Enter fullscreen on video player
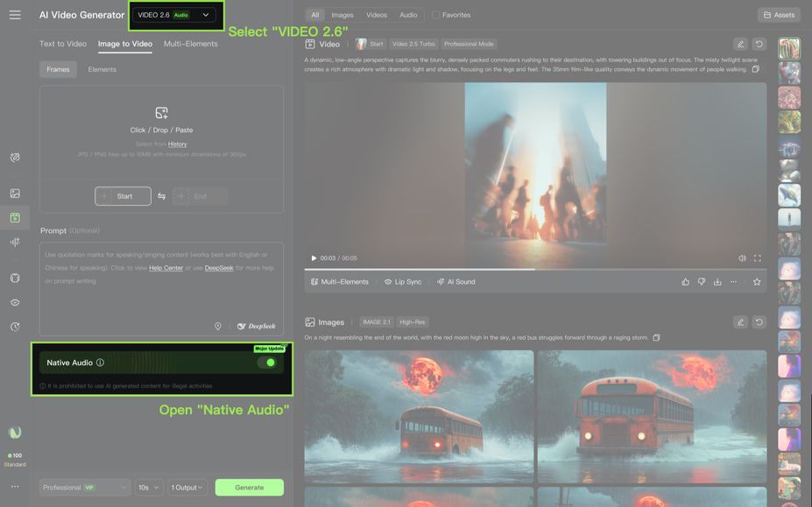This screenshot has height=507, width=812. click(758, 258)
